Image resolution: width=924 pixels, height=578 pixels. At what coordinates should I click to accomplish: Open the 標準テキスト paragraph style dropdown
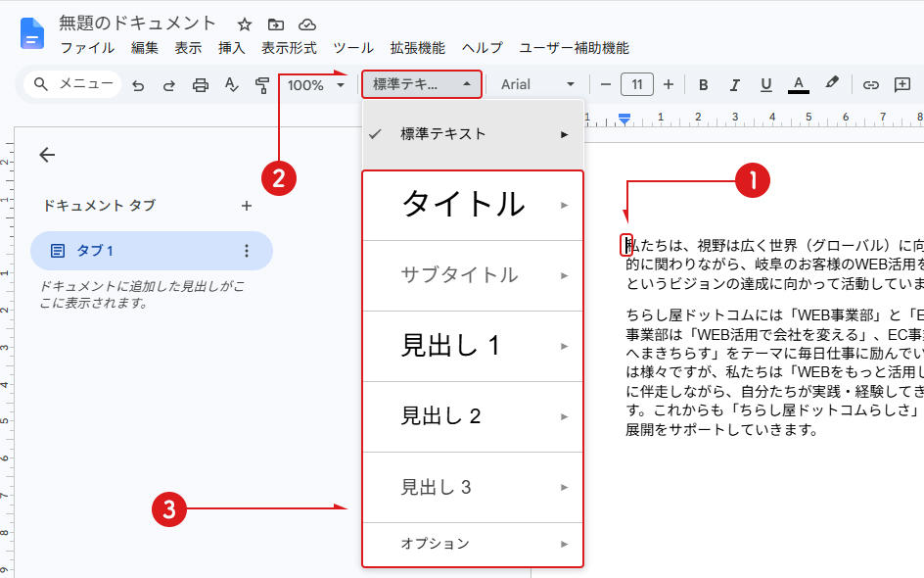(422, 84)
